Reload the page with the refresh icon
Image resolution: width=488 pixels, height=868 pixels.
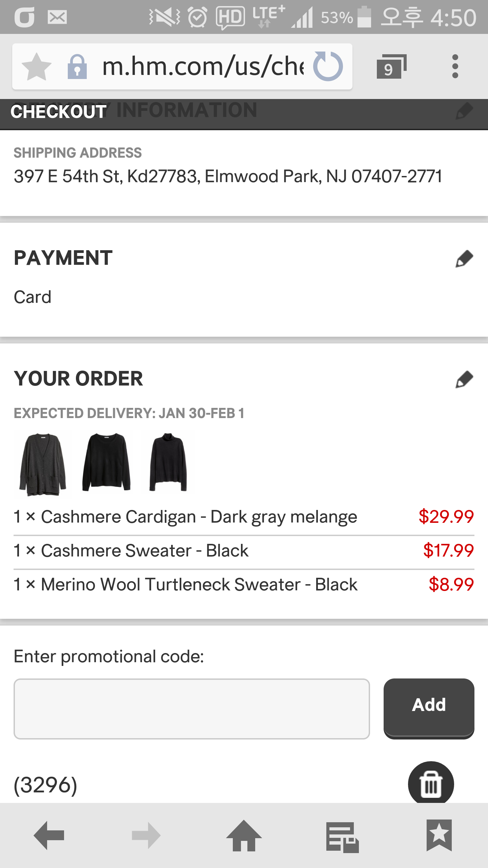(328, 66)
